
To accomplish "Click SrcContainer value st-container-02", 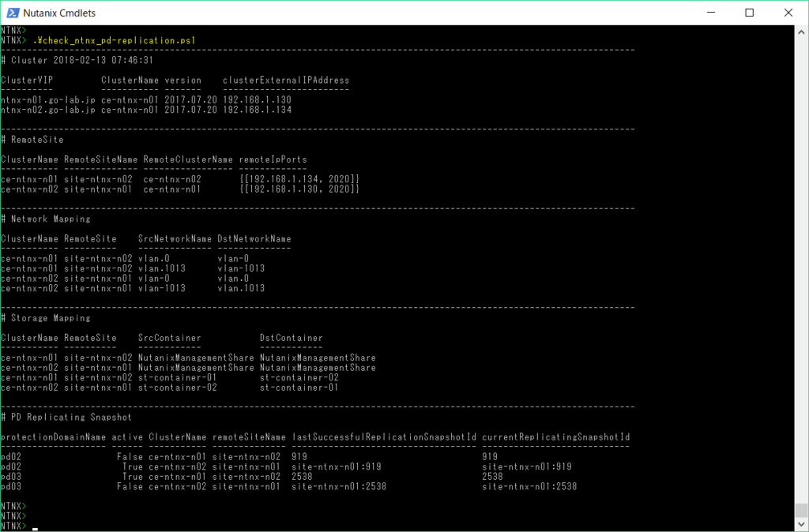I will pos(178,387).
